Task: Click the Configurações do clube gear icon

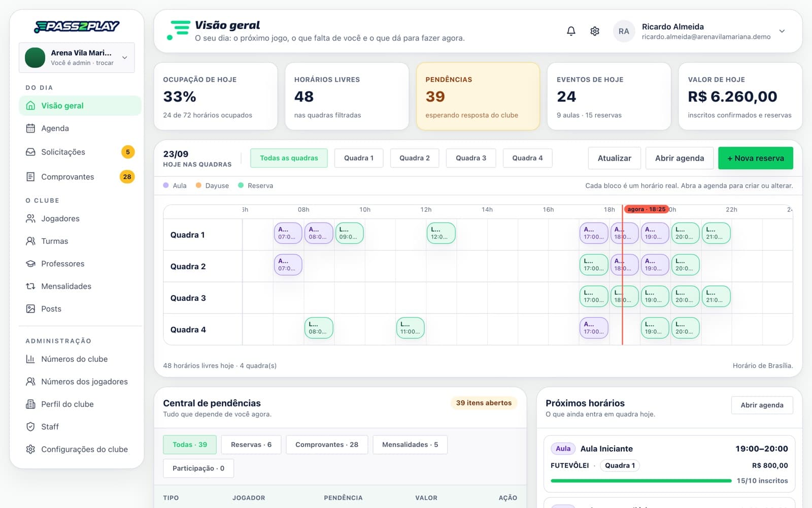Action: [x=30, y=450]
